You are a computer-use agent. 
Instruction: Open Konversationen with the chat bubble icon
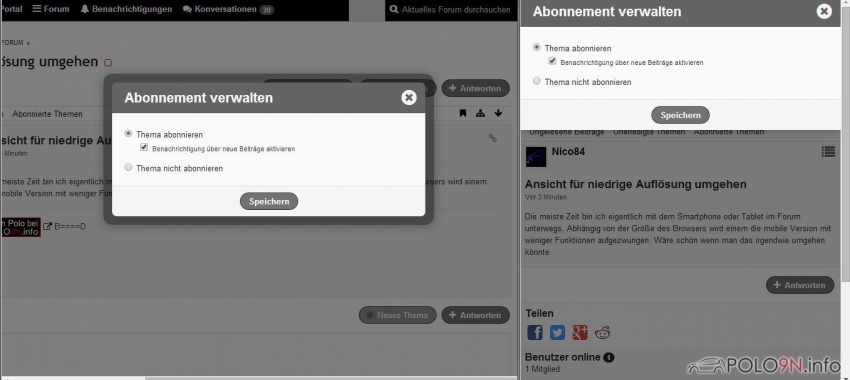(220, 9)
